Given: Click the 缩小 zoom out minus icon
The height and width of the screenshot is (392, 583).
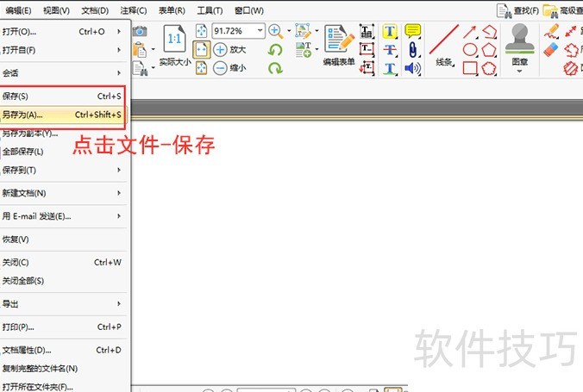Looking at the screenshot, I should [x=220, y=68].
